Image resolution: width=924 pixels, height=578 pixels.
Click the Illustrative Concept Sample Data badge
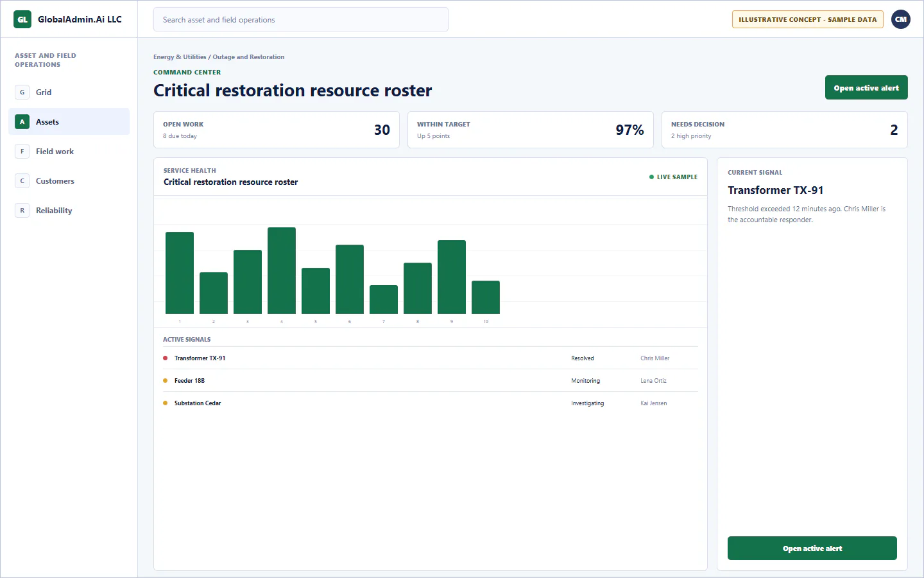pyautogui.click(x=807, y=19)
